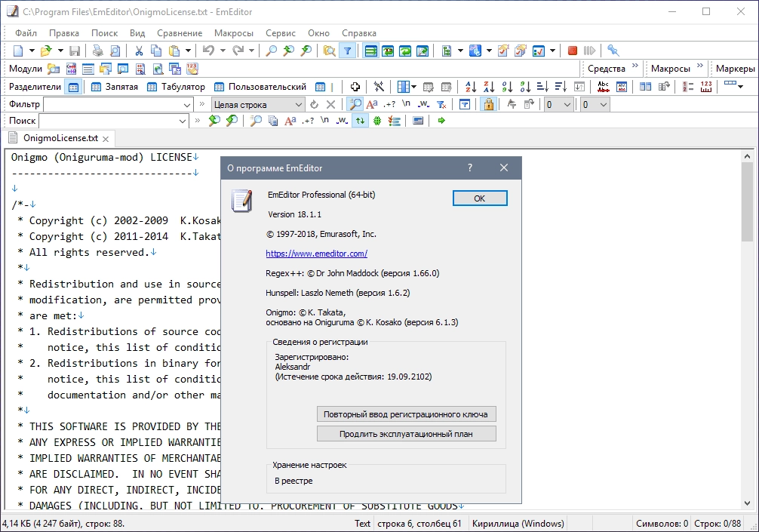
Task: Expand the Поиск text field dropdown
Action: click(x=183, y=121)
